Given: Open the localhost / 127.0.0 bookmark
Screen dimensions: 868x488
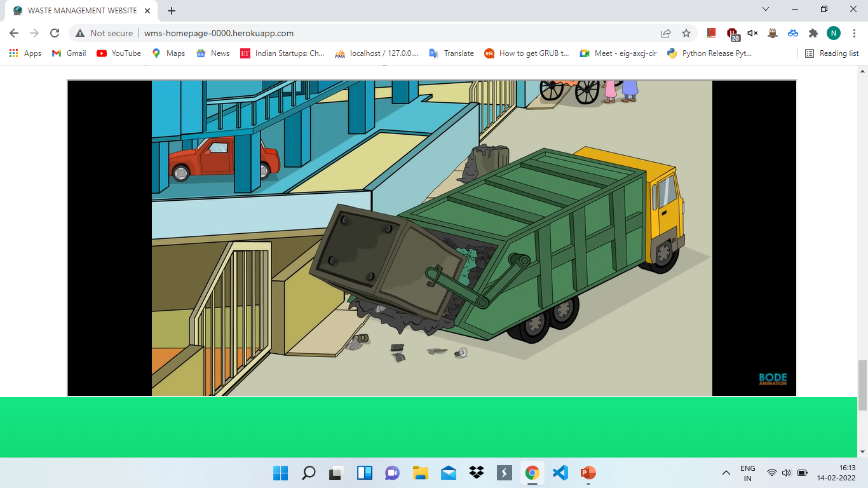Looking at the screenshot, I should (x=377, y=53).
